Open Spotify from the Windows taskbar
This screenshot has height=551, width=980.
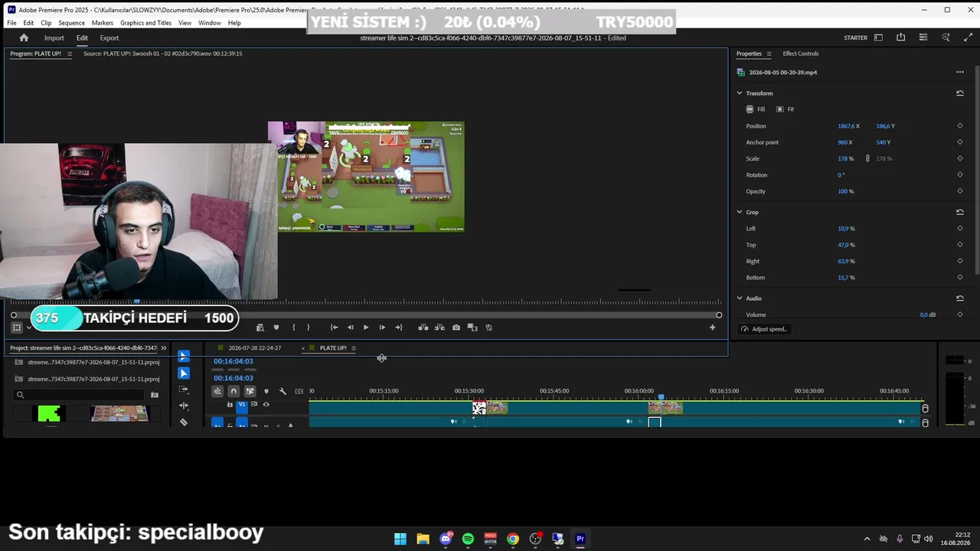click(x=468, y=539)
